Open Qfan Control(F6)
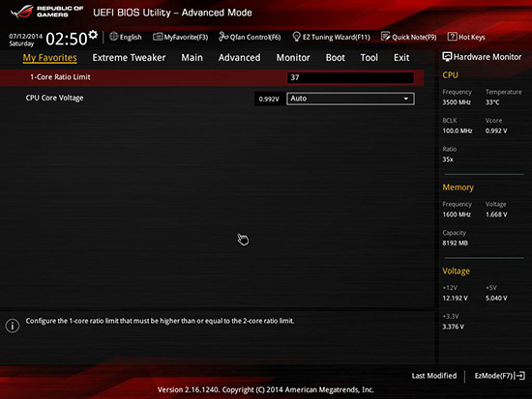 [x=255, y=37]
